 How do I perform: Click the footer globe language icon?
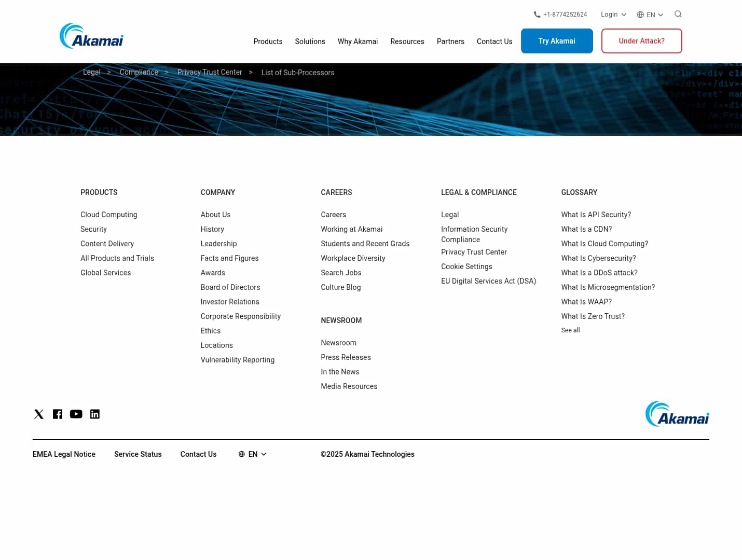(x=242, y=454)
